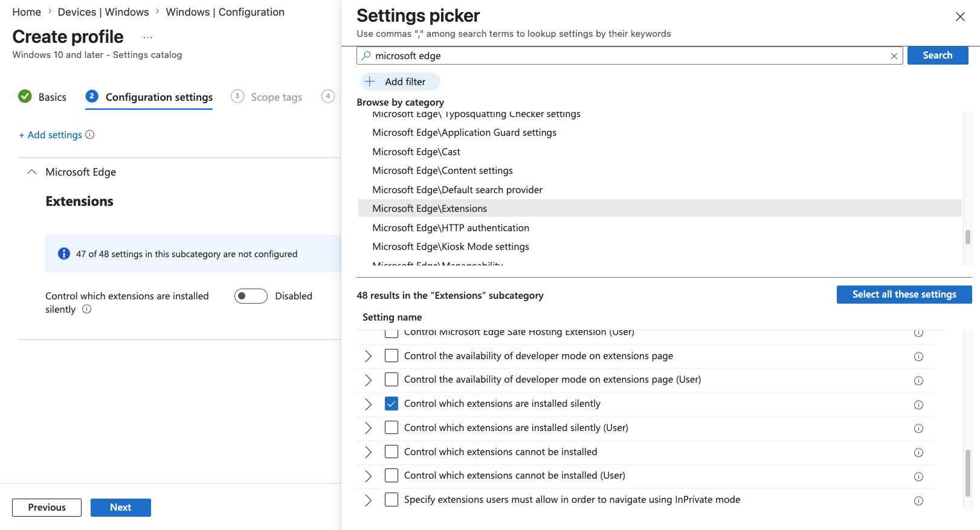Select Microsoft Edge\Application Guard settings category
The height and width of the screenshot is (530, 980).
click(660, 133)
